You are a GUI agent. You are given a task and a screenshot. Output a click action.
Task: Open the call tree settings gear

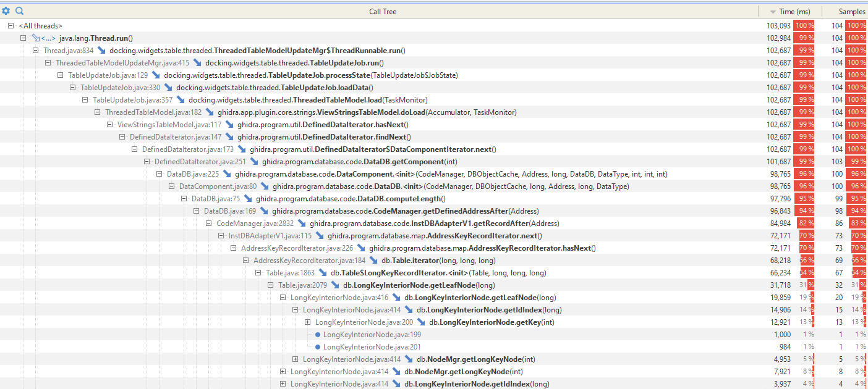click(6, 11)
